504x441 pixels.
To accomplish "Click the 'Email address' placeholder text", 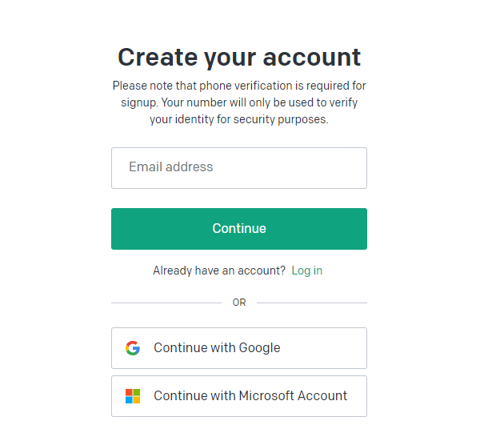I will (171, 167).
